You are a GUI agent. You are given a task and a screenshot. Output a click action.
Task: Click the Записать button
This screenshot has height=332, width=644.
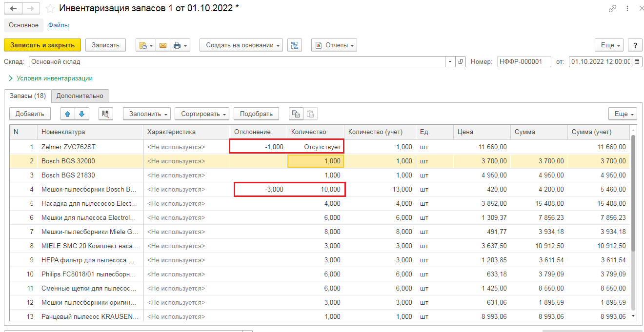[x=106, y=45]
